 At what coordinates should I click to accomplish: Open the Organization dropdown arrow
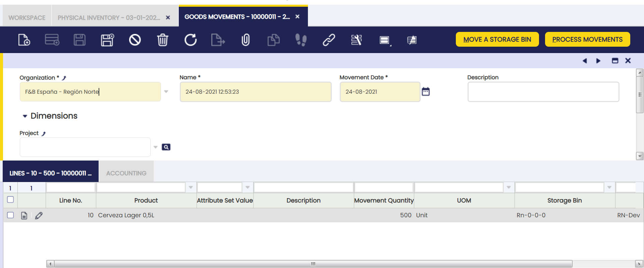[x=166, y=92]
